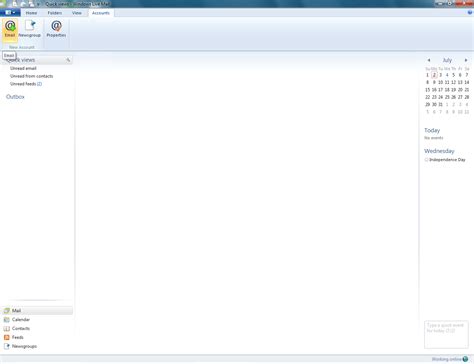Switch to Mail in the navigation pane
Image resolution: width=474 pixels, height=364 pixels.
click(x=37, y=311)
